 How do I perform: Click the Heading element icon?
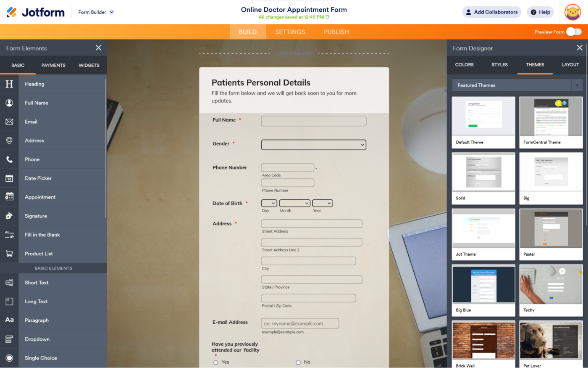[9, 84]
